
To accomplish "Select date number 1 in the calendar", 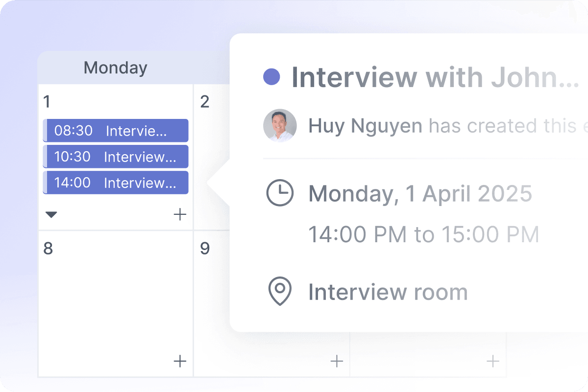I will tap(47, 102).
